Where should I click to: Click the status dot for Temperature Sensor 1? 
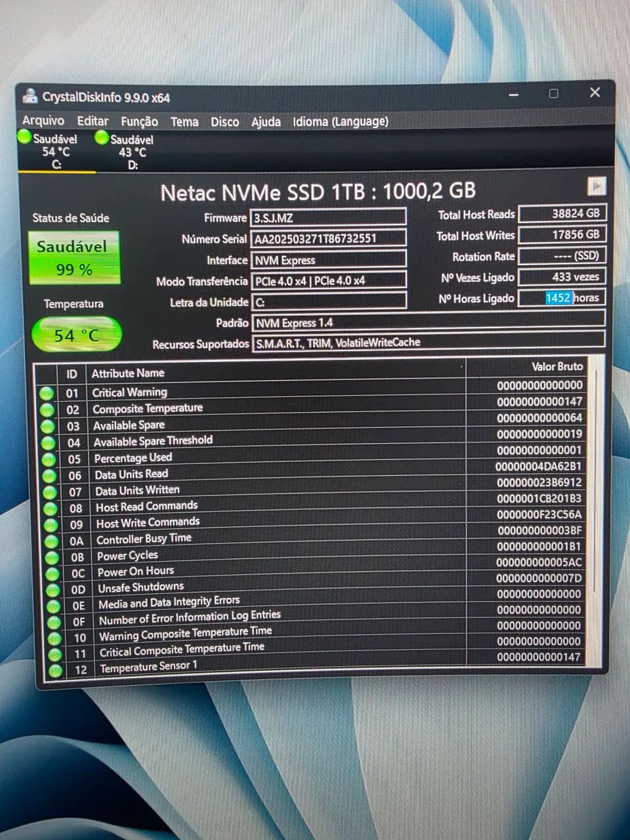pyautogui.click(x=56, y=670)
